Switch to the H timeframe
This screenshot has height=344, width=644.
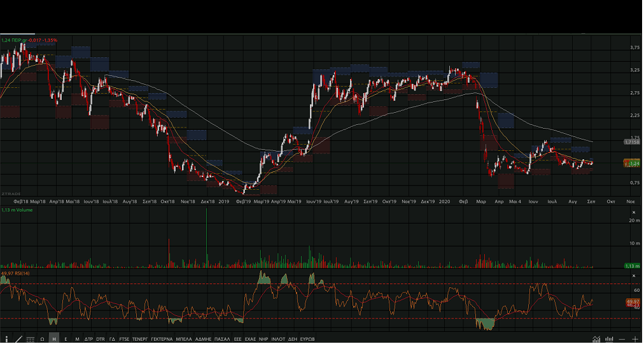(54, 339)
